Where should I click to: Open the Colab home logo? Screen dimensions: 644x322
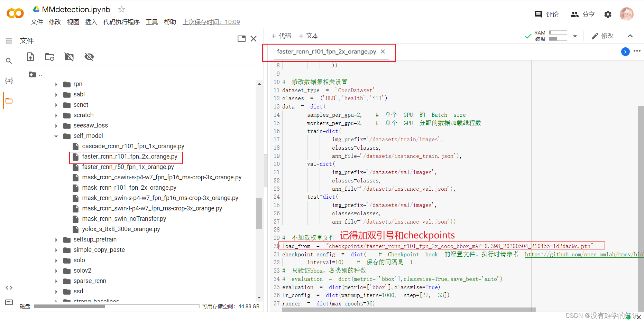click(x=15, y=13)
